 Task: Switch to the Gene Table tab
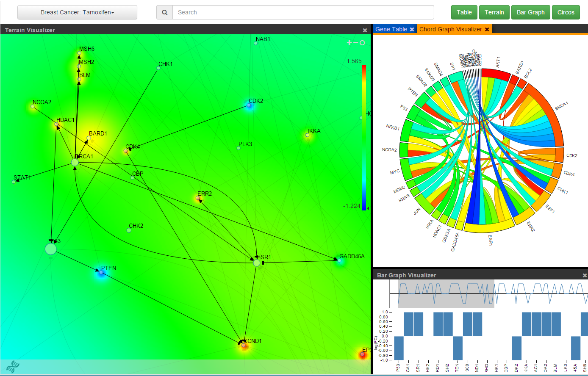coord(391,29)
